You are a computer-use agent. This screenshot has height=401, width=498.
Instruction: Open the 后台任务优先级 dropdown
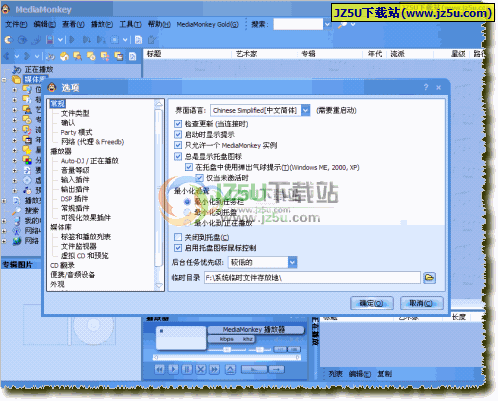(x=292, y=262)
